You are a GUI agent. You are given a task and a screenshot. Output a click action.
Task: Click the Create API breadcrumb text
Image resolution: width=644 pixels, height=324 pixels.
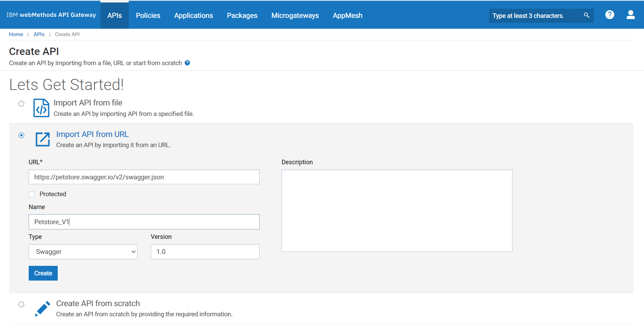click(67, 34)
